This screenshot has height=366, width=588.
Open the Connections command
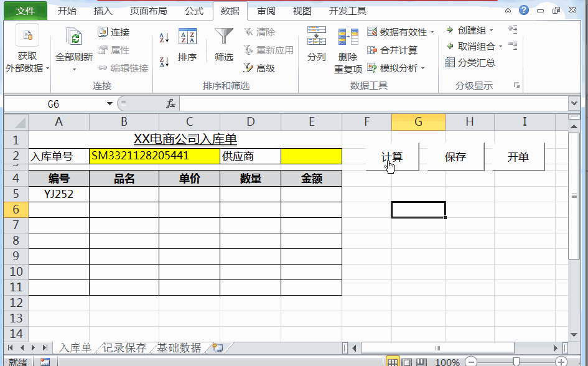114,32
